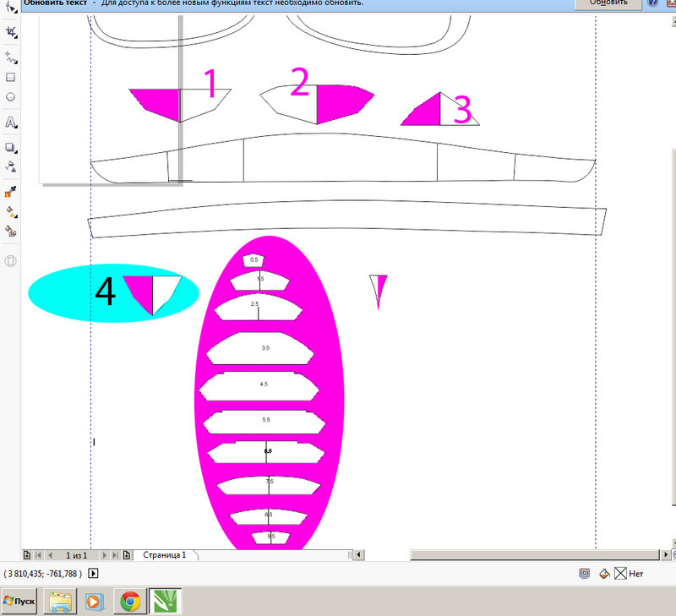
Task: Select the Ellipse tool
Action: (x=10, y=97)
